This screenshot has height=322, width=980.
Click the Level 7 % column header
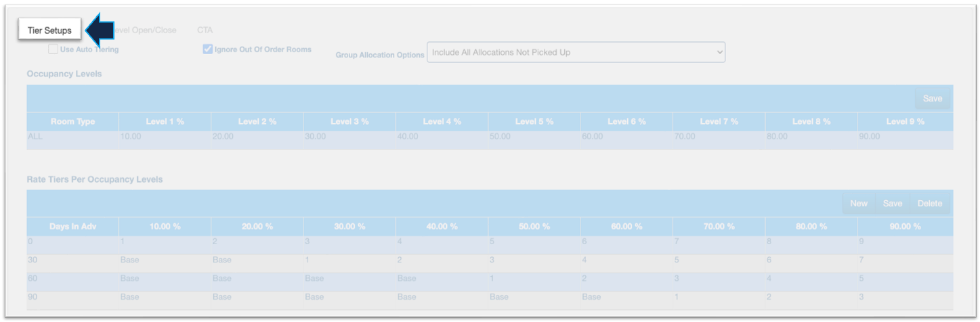719,122
